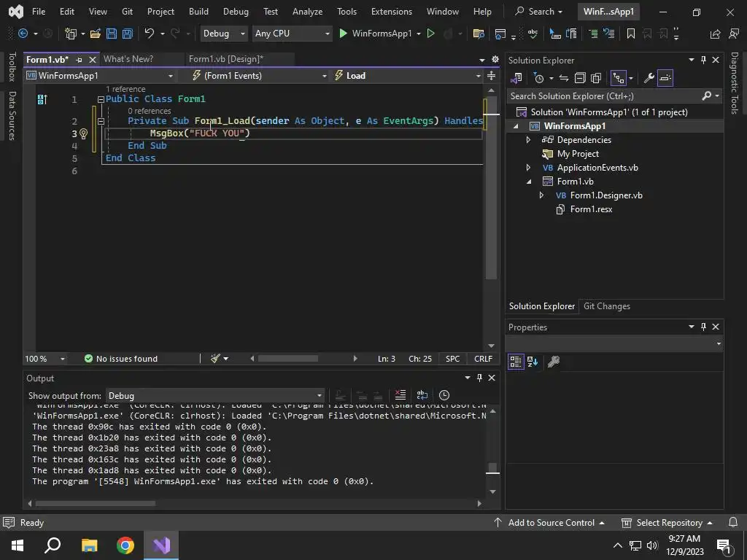Open a file with the Open File icon
747x560 pixels.
(x=96, y=34)
